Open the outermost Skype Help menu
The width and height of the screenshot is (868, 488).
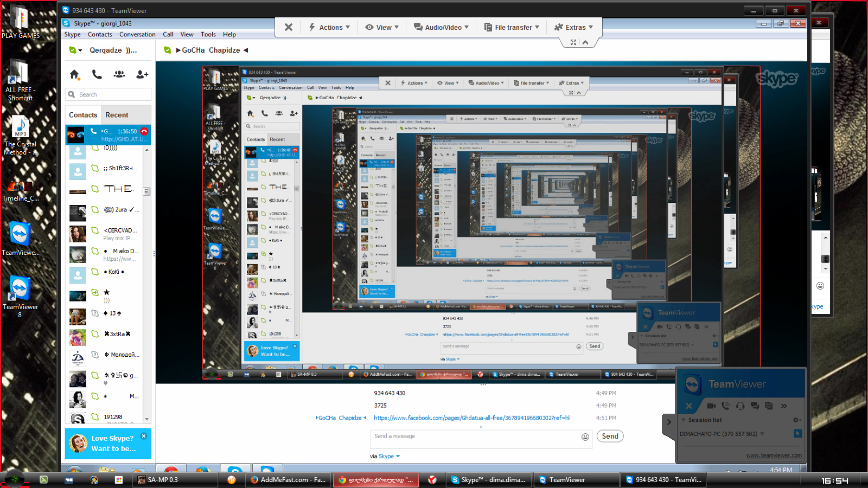(x=229, y=34)
